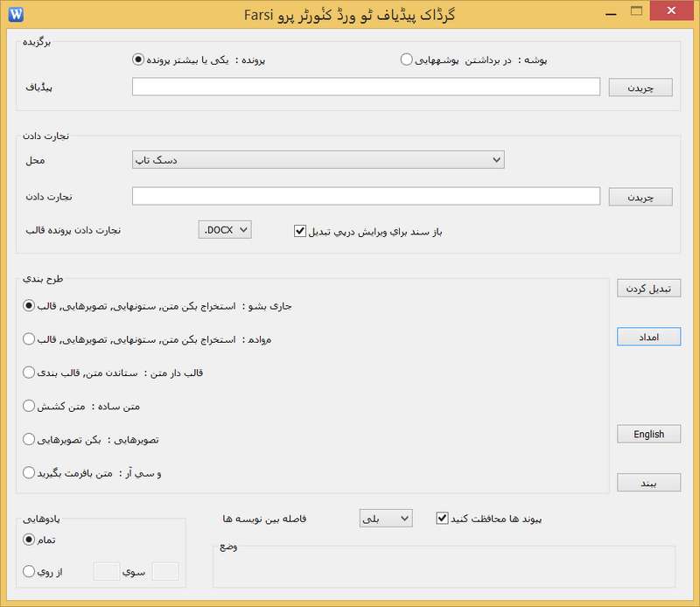Select the 'متن ساده' plain text option
This screenshot has height=607, width=700.
pos(29,406)
